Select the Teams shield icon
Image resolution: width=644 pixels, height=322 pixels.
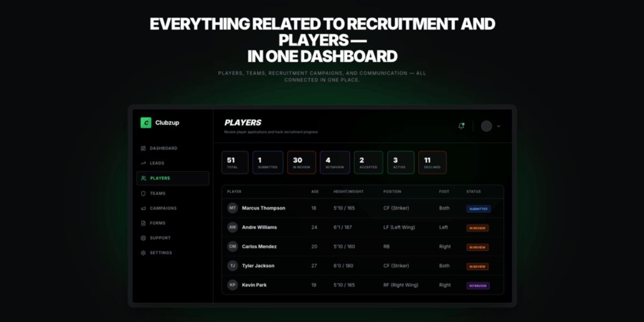pyautogui.click(x=143, y=193)
